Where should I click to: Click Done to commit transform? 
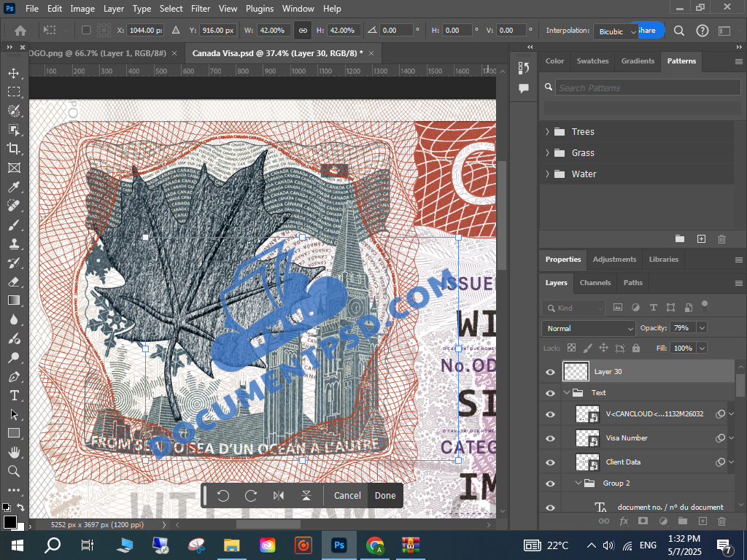[x=385, y=496]
